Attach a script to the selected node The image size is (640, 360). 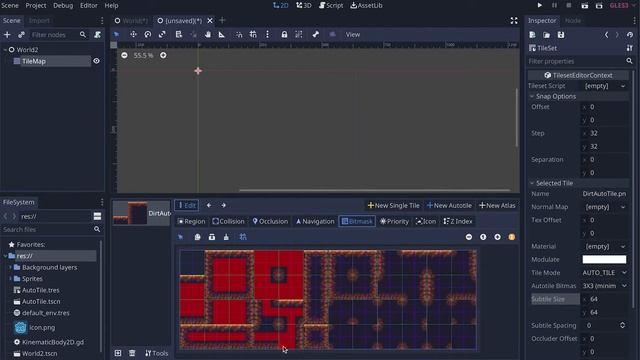pyautogui.click(x=97, y=35)
